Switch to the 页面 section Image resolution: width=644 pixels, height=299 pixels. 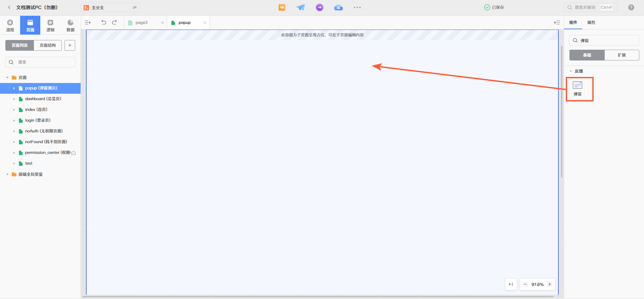click(x=30, y=25)
